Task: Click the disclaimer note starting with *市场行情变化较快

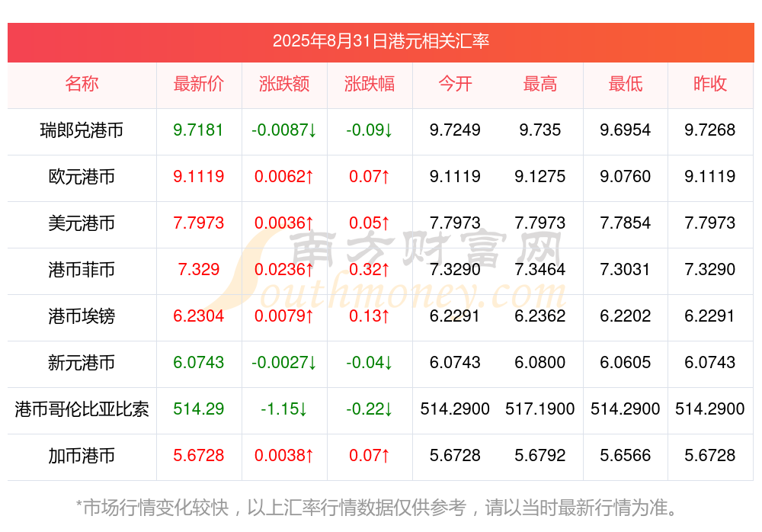Action: point(376,507)
